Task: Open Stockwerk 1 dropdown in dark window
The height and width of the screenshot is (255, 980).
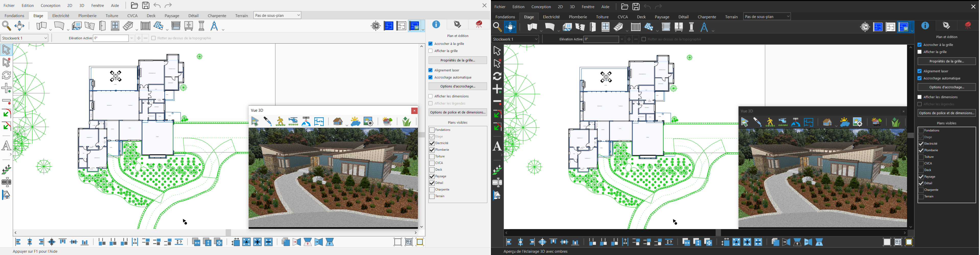Action: click(x=515, y=39)
